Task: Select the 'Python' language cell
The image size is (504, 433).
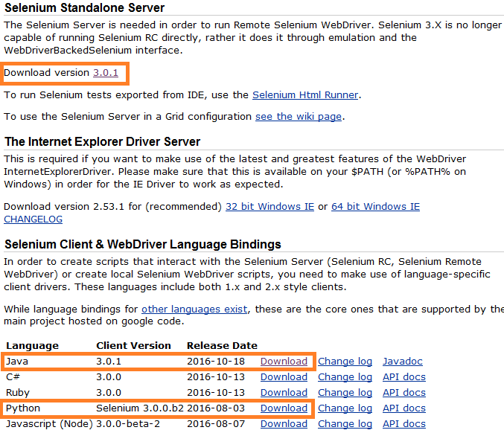Action: click(x=23, y=408)
